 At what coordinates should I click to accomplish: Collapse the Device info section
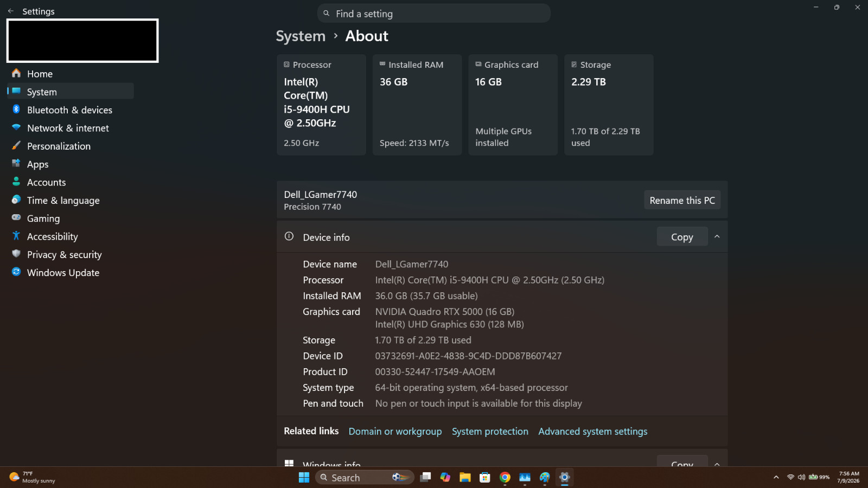(x=717, y=236)
